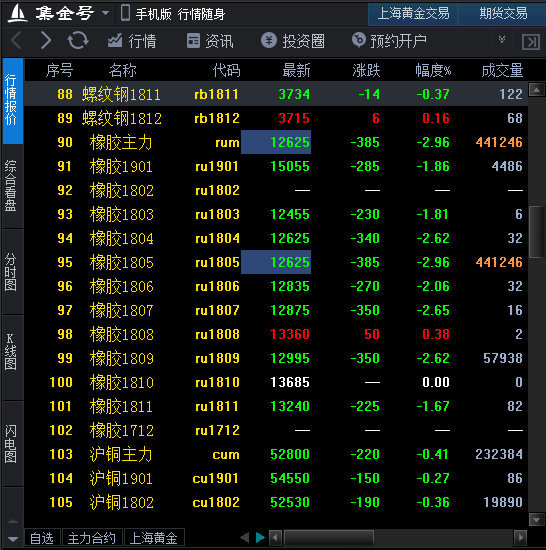This screenshot has height=550, width=546.
Task: Open the 集金号 logo dropdown arrow
Action: (x=105, y=13)
